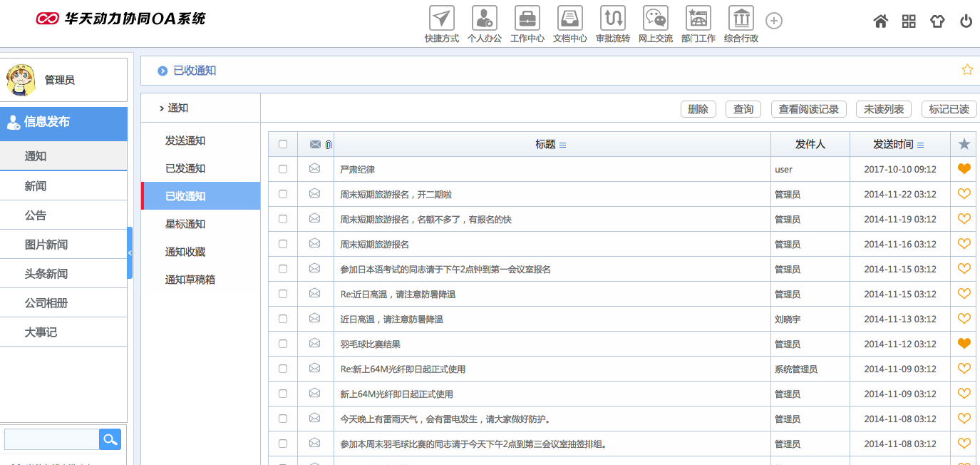Click the home icon in the top right
The image size is (980, 465).
[881, 21]
